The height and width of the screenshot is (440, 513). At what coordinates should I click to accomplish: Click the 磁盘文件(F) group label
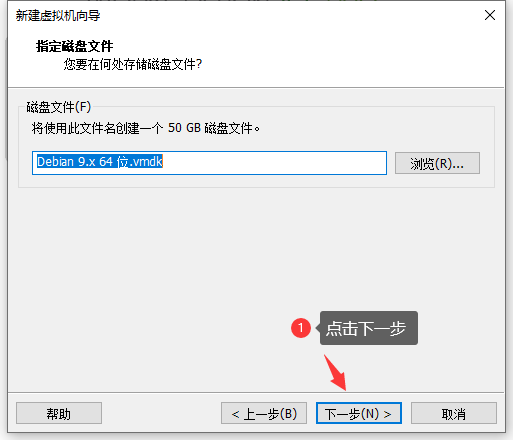(59, 107)
